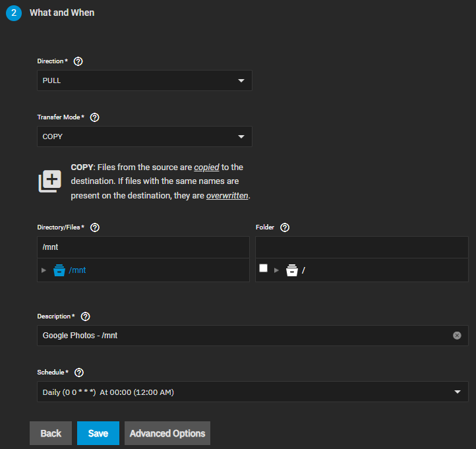
Task: Expand the root folder tree node
Action: tap(277, 270)
